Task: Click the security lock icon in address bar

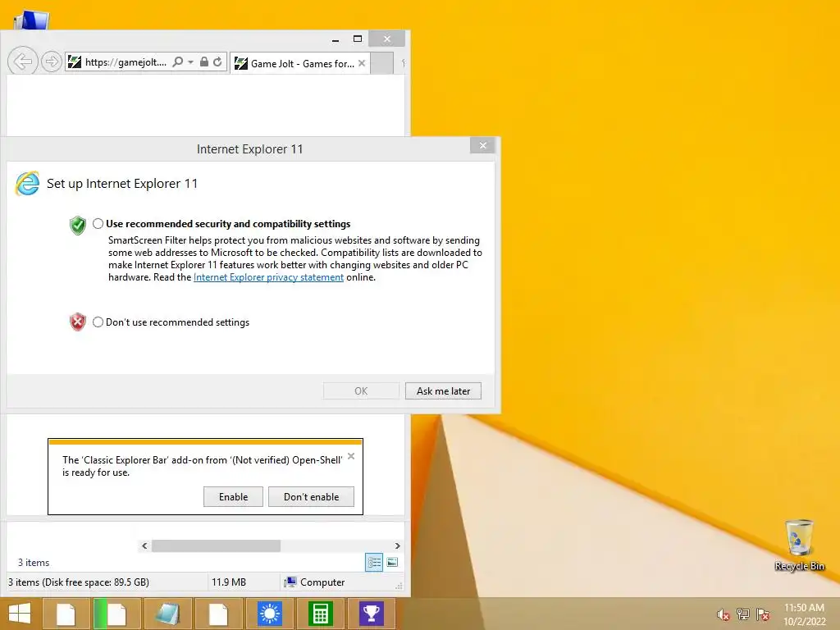Action: pyautogui.click(x=203, y=62)
